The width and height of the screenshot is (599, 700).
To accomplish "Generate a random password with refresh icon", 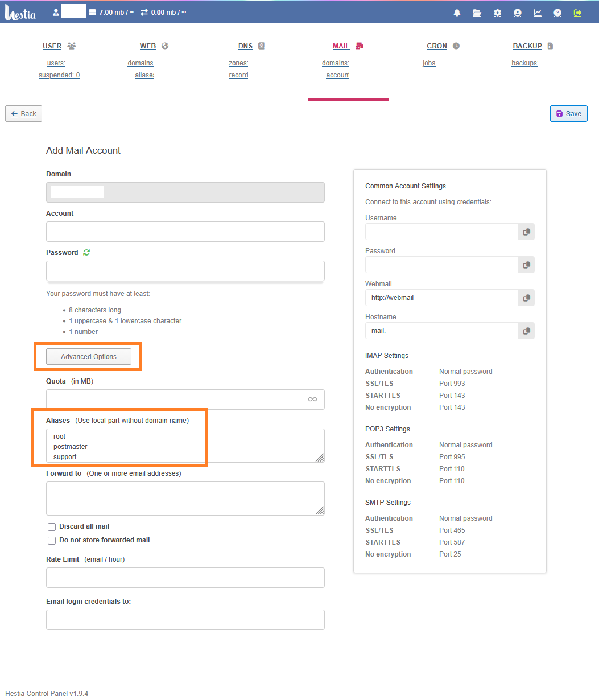I will 86,252.
